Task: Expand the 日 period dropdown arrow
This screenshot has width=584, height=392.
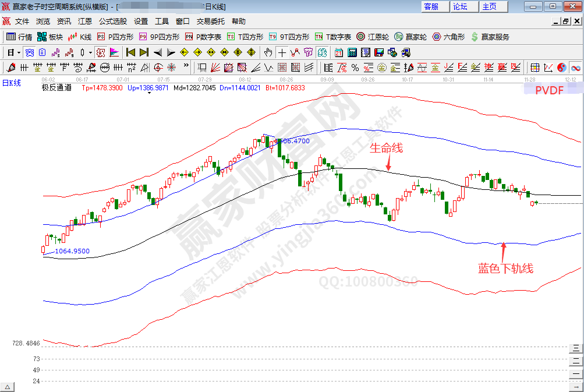Action: 19,52
